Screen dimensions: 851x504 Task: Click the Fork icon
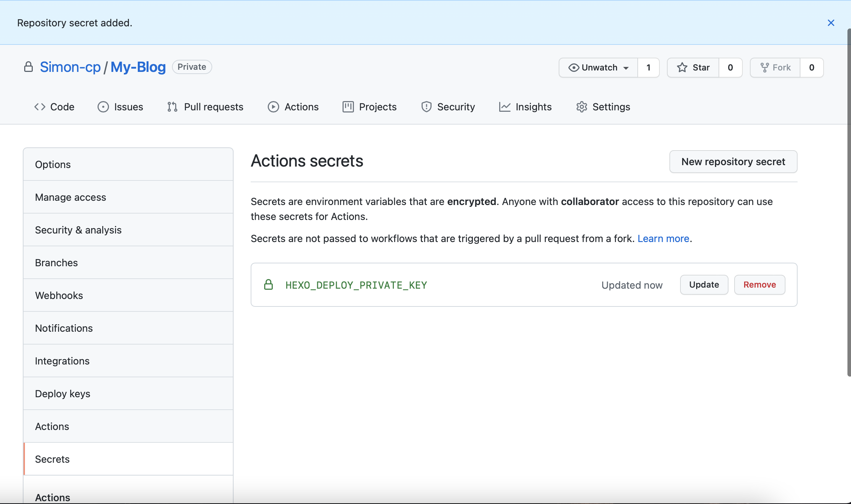pyautogui.click(x=764, y=68)
